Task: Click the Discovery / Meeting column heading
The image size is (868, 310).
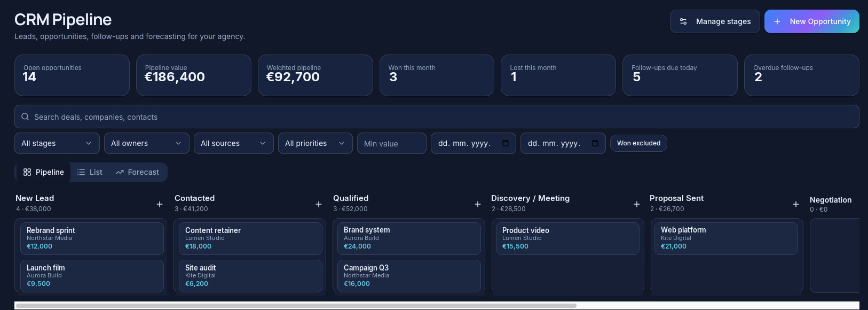Action: click(530, 198)
